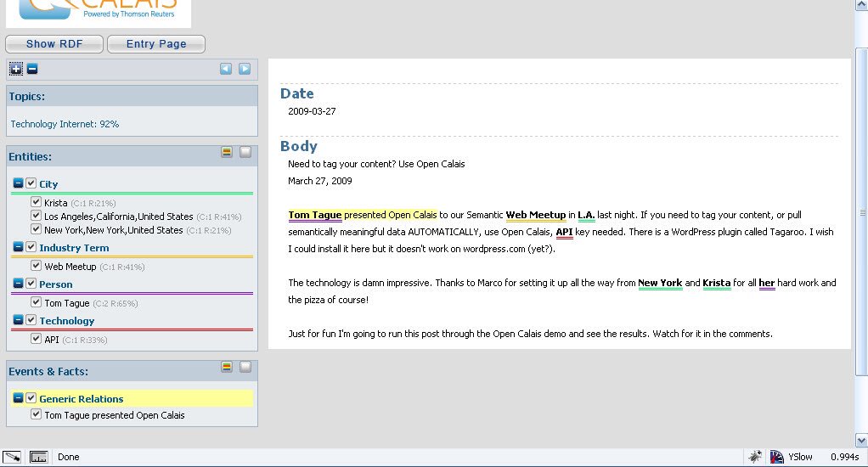Open the Entry Page button

point(156,43)
